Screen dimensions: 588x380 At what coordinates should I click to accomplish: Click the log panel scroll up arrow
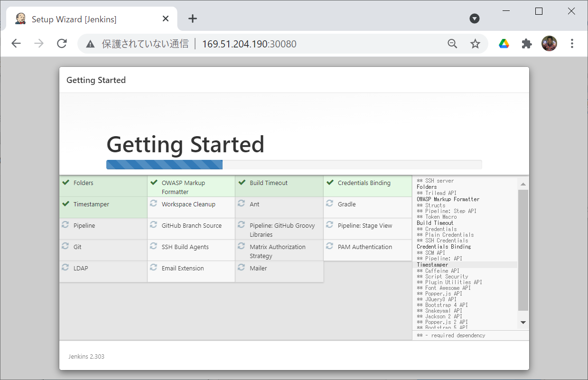pyautogui.click(x=523, y=184)
